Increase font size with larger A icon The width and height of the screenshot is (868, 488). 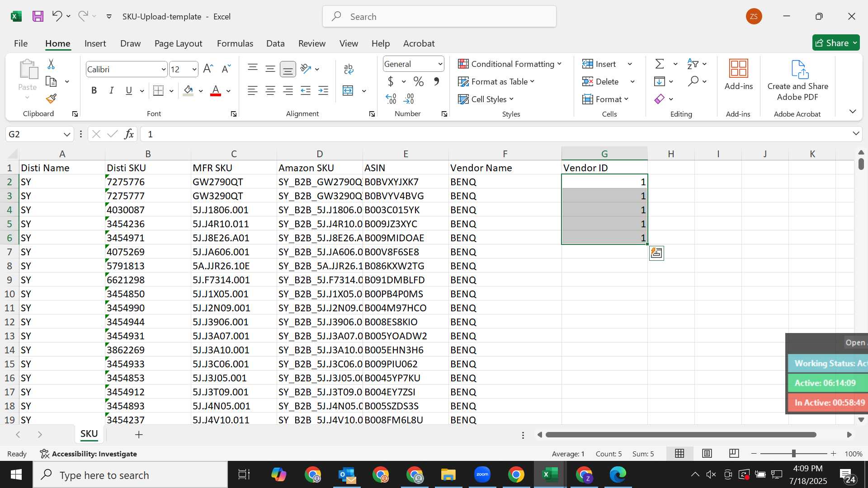pyautogui.click(x=208, y=69)
